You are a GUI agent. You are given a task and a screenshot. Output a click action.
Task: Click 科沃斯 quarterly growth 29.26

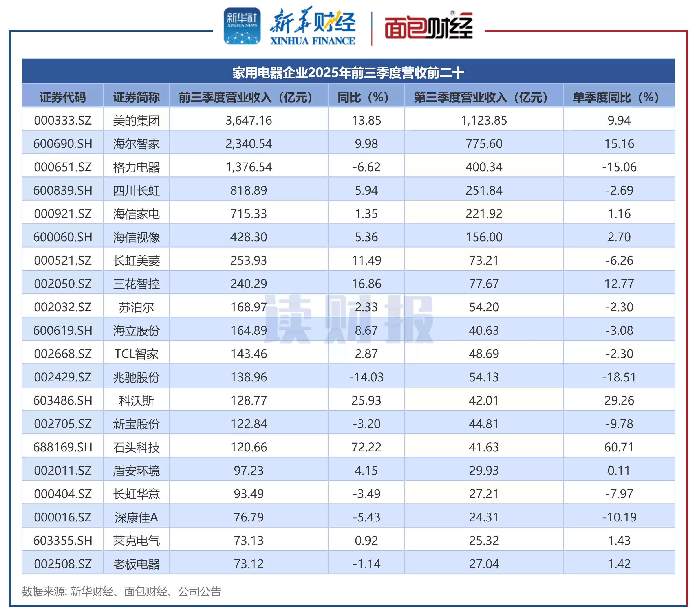coord(619,400)
